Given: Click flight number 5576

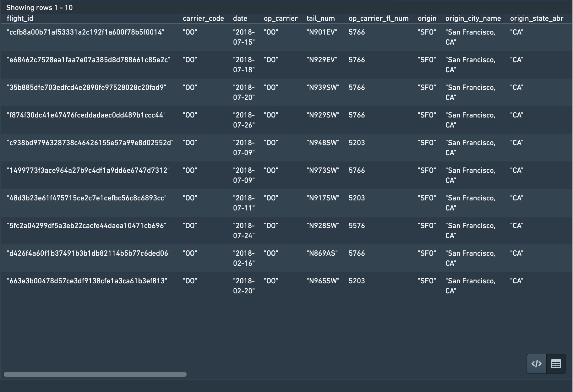Looking at the screenshot, I should (357, 226).
